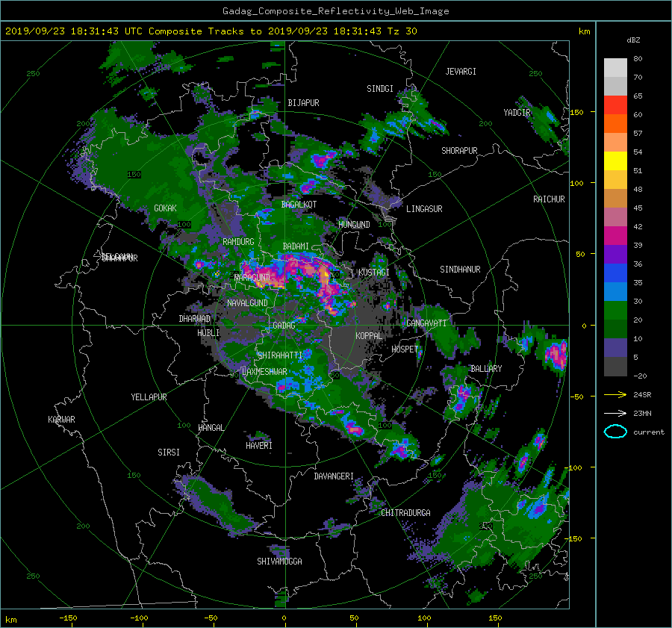Click the YELLAPUR city label
This screenshot has height=628, width=672.
pyautogui.click(x=149, y=397)
